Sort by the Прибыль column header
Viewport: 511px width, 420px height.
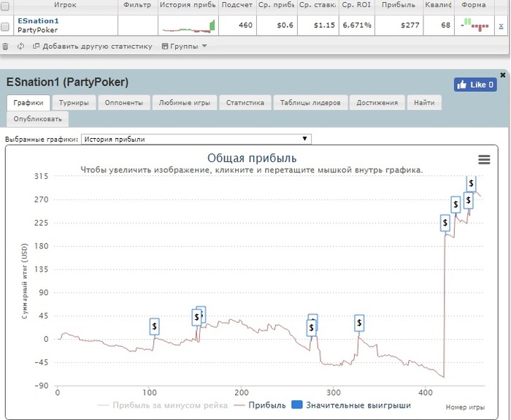pyautogui.click(x=399, y=5)
